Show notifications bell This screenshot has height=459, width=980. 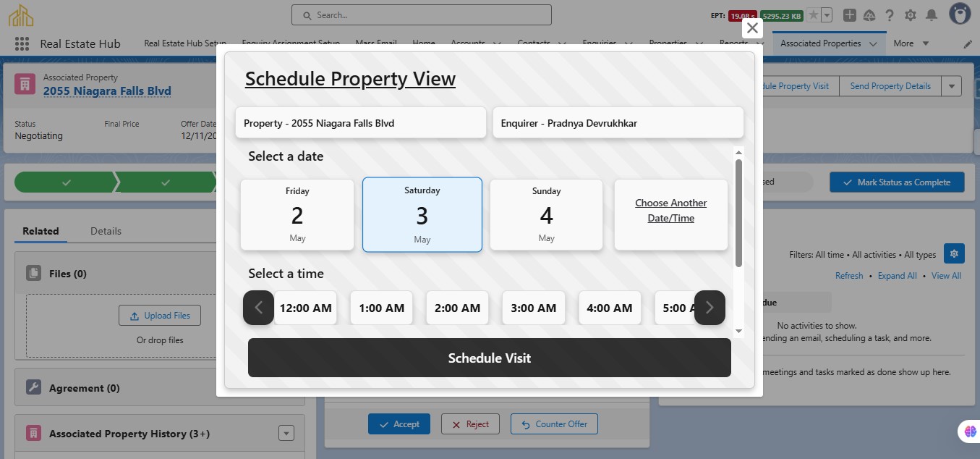[x=932, y=15]
